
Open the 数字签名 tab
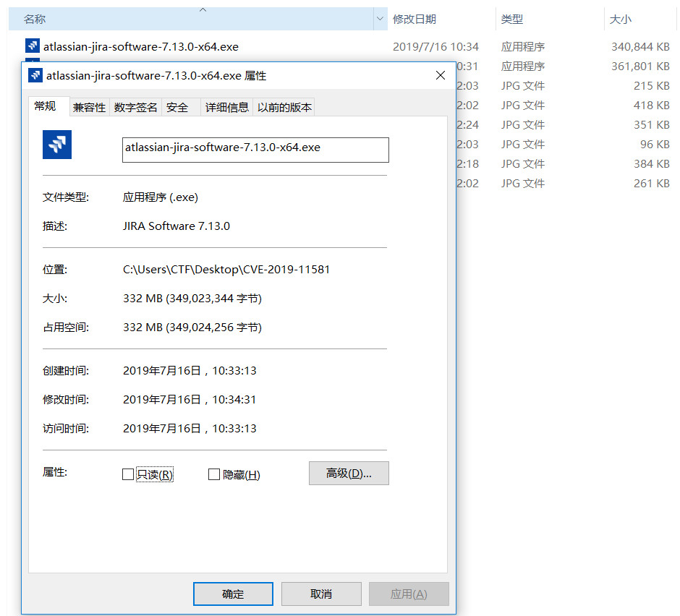(x=135, y=108)
